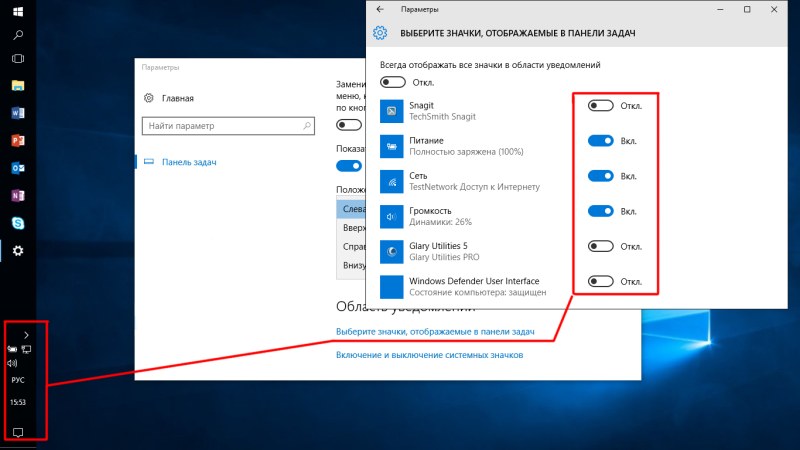Go back using the Параметры back arrow

379,9
